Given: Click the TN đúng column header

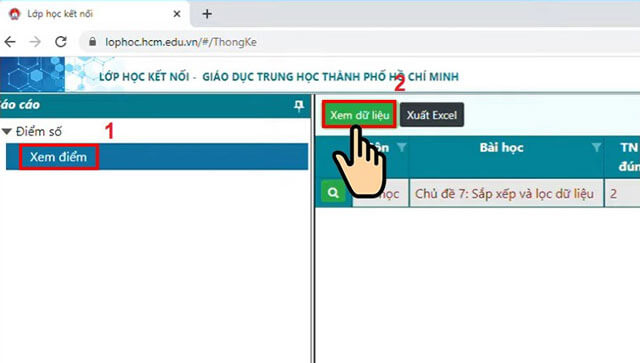Looking at the screenshot, I should click(622, 157).
